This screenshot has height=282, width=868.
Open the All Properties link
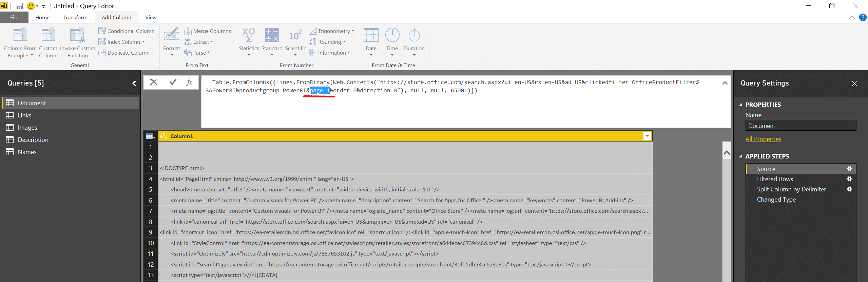763,139
